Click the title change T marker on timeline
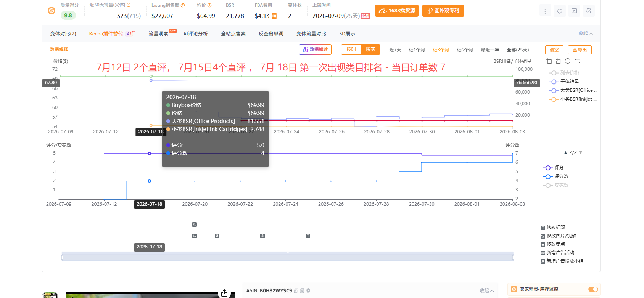This screenshot has width=644, height=298. coord(308,236)
